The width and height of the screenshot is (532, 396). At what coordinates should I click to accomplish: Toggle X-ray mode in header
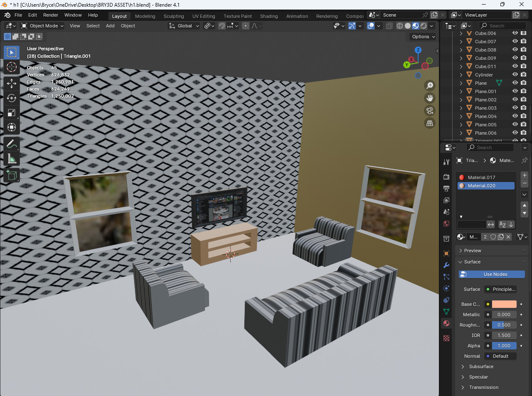(389, 26)
